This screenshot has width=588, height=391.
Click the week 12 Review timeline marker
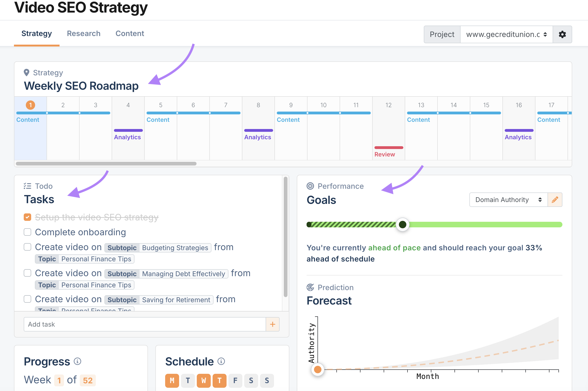click(x=388, y=146)
